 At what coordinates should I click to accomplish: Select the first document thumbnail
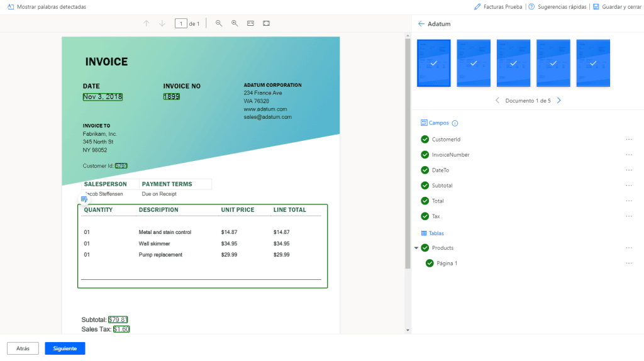pos(434,63)
